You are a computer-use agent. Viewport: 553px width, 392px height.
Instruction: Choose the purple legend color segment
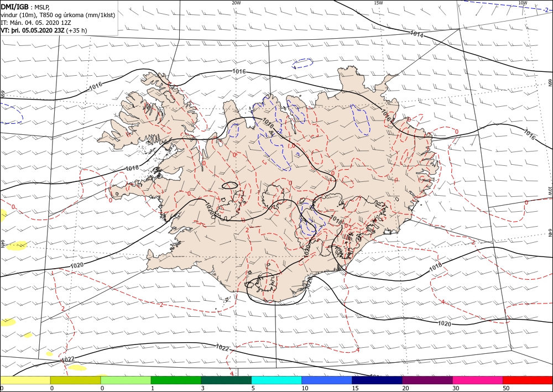click(x=427, y=380)
